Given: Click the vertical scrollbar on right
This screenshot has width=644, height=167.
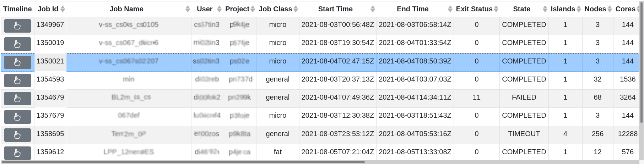Looking at the screenshot, I should coord(642,71).
